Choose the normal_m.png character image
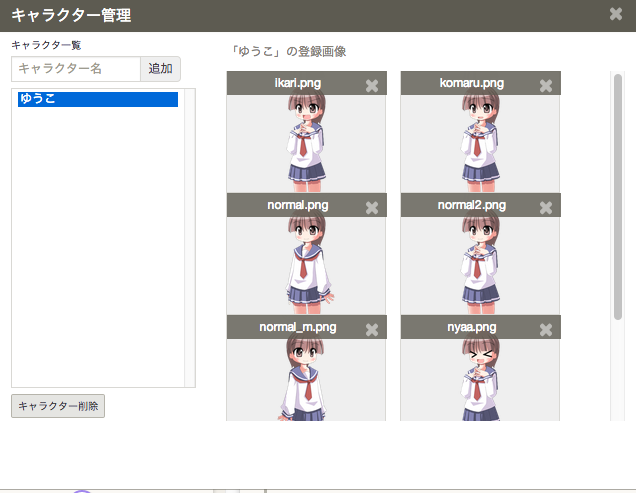 click(306, 380)
